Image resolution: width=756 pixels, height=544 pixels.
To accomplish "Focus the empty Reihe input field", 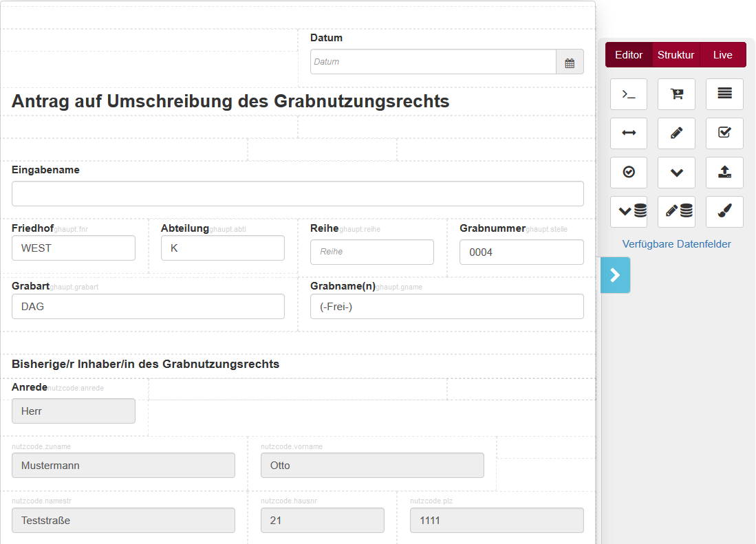I will [x=371, y=252].
